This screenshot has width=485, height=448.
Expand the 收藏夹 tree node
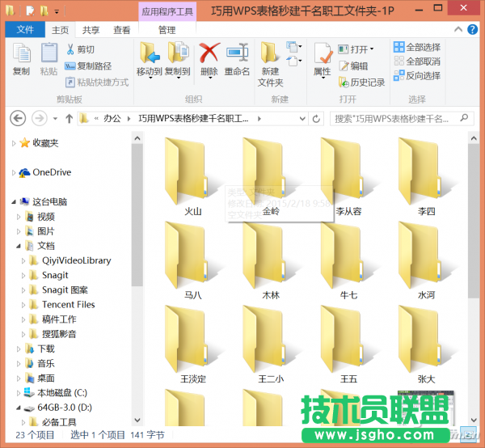pyautogui.click(x=13, y=143)
